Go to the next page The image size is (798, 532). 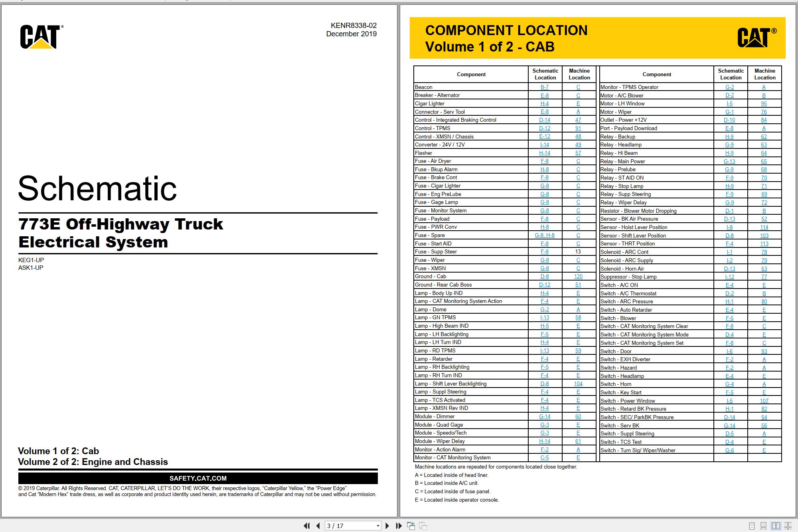point(387,526)
